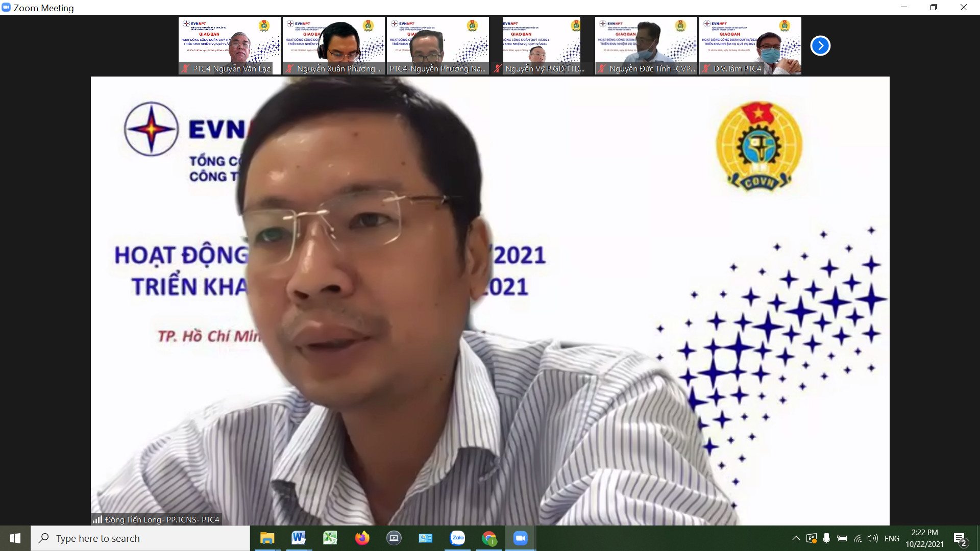Click the clock showing 2:22 PM
This screenshot has height=551, width=980.
(x=924, y=538)
